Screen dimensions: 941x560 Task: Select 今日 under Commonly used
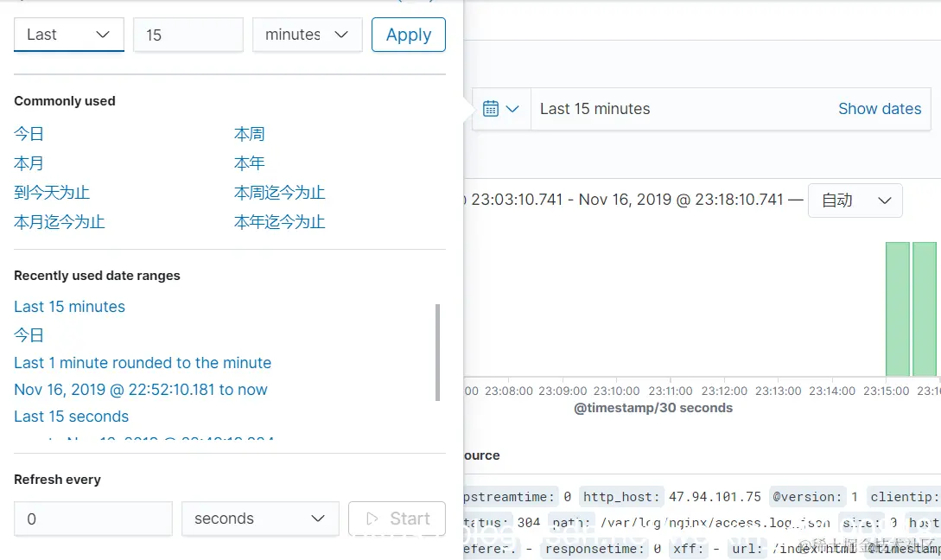click(x=29, y=134)
